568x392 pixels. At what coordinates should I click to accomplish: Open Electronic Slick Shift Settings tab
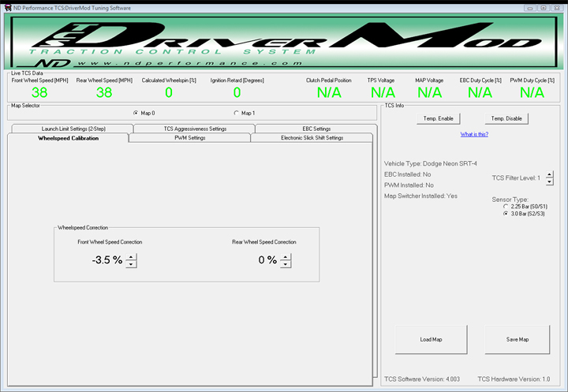coord(312,138)
